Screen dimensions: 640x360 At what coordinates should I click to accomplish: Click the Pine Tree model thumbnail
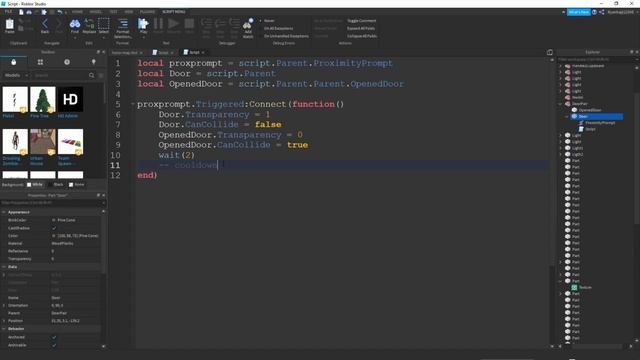[x=42, y=99]
